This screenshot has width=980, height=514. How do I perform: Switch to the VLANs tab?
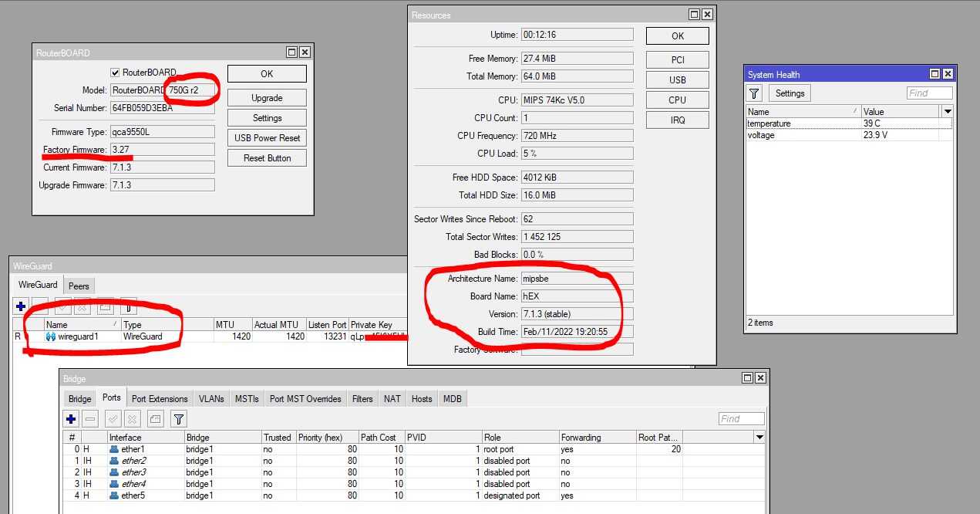(211, 399)
